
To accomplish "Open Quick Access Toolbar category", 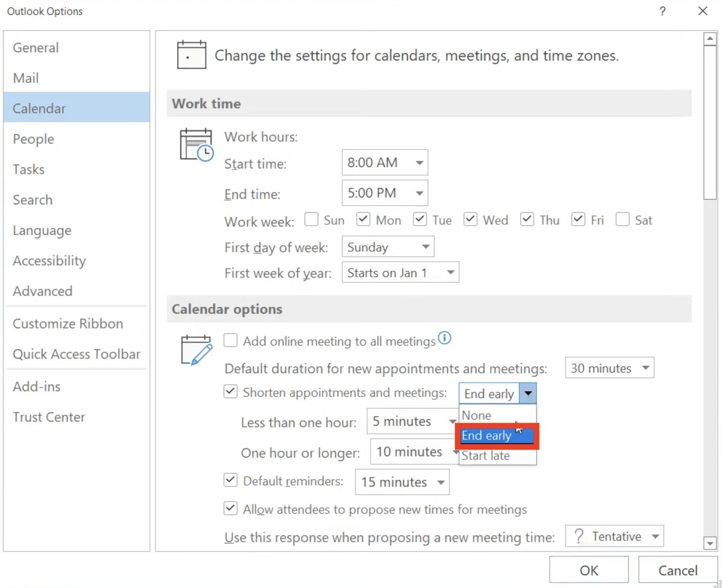I will [x=77, y=354].
